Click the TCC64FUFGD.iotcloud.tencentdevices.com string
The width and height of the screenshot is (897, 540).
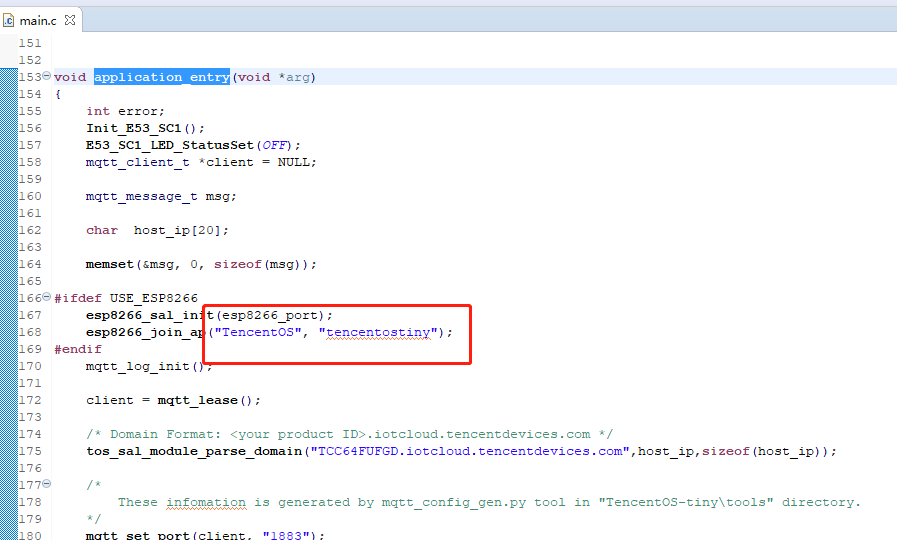[x=470, y=451]
